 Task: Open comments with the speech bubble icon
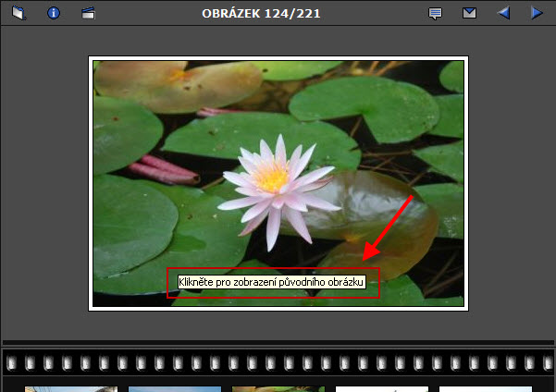[435, 14]
